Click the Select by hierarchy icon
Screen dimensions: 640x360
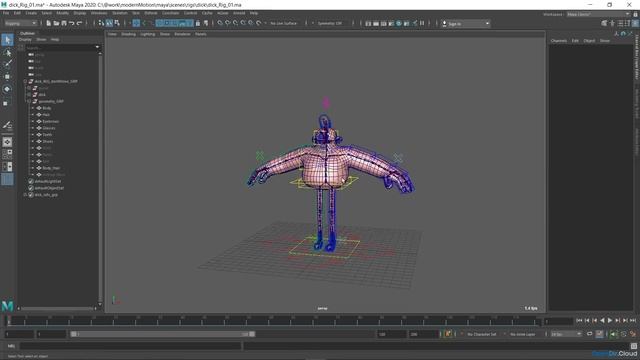click(101, 23)
